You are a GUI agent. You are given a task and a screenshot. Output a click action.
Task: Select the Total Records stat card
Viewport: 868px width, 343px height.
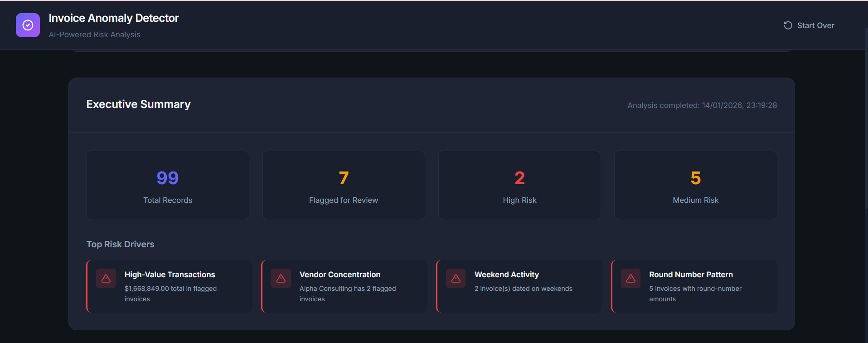tap(168, 186)
